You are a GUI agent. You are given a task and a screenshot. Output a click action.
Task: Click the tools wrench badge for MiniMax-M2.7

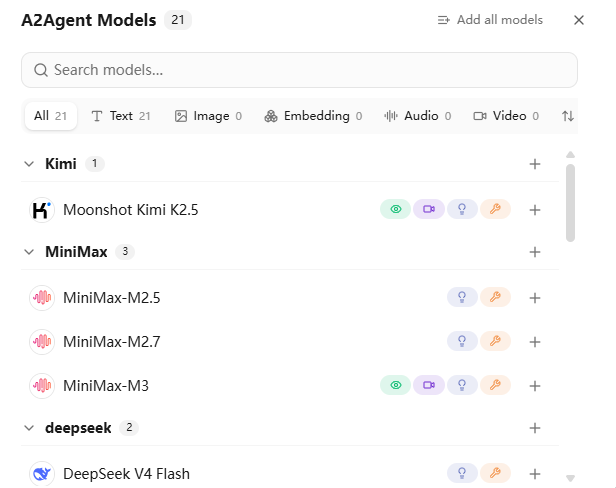pos(495,341)
